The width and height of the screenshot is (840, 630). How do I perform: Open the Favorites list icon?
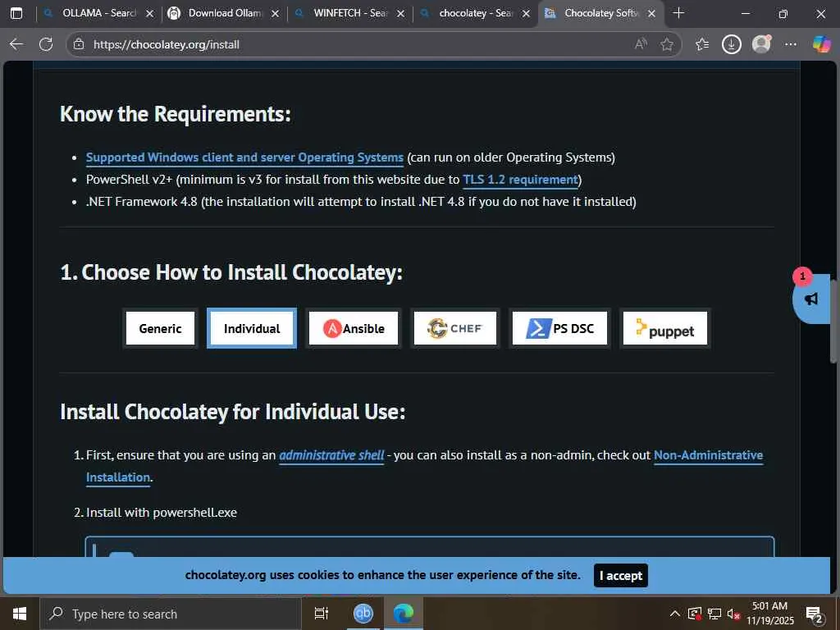tap(702, 44)
